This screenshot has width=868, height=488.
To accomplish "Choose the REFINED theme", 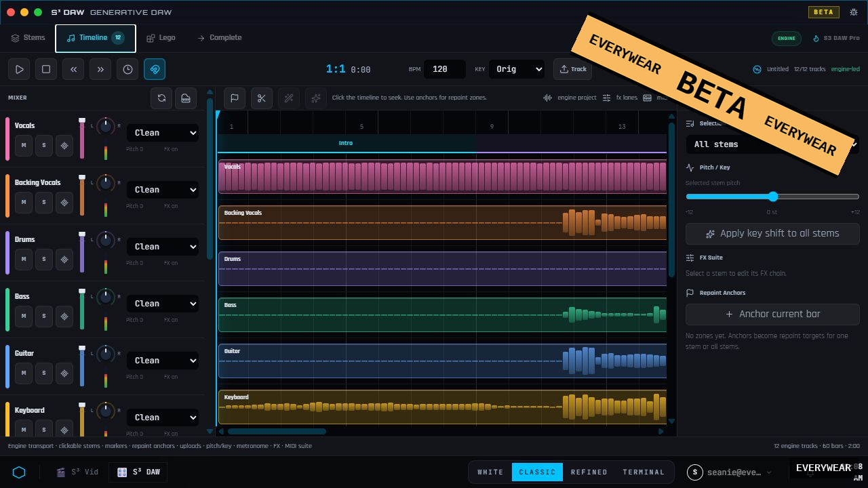I will click(x=589, y=472).
